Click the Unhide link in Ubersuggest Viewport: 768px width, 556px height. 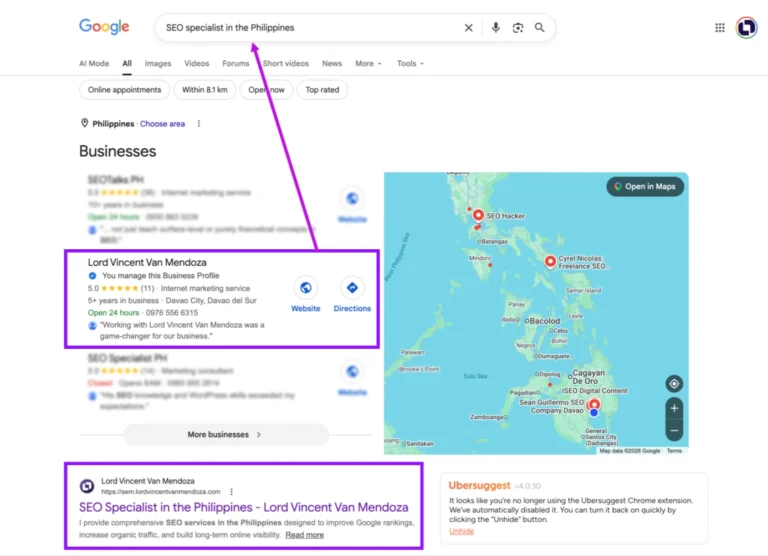point(461,531)
